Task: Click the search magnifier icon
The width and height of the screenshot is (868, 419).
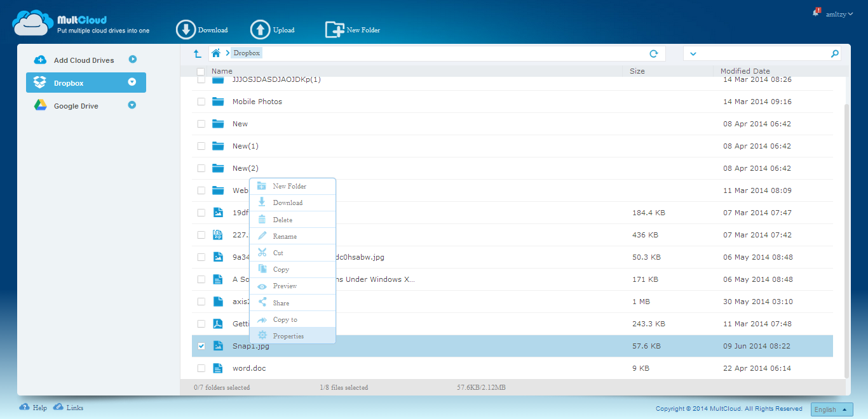Action: 834,54
